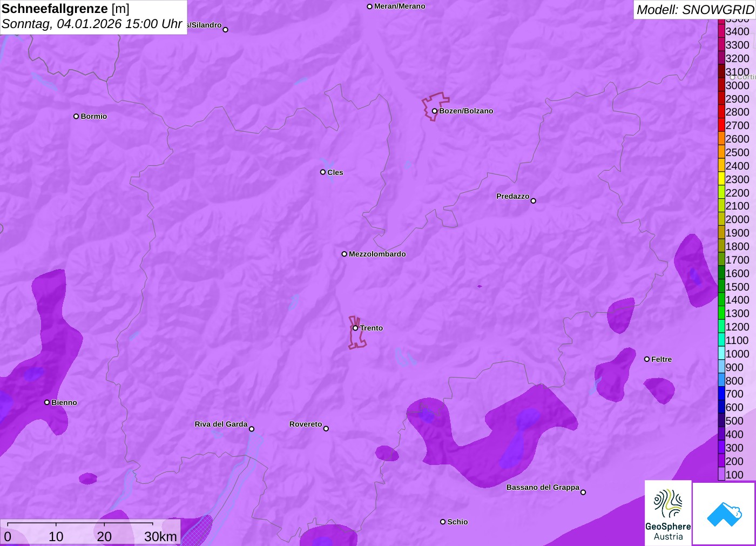Click the Mezzolombardo label text
This screenshot has height=546, width=756.
click(377, 254)
